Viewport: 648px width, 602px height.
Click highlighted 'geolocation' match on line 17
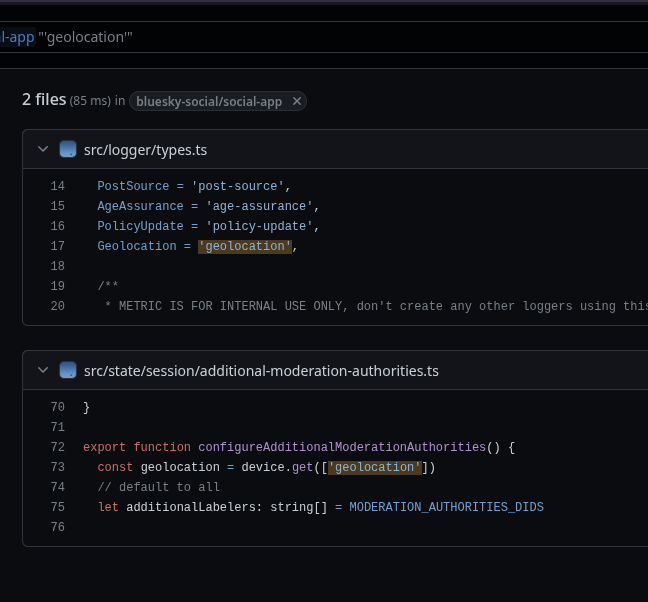pos(245,246)
